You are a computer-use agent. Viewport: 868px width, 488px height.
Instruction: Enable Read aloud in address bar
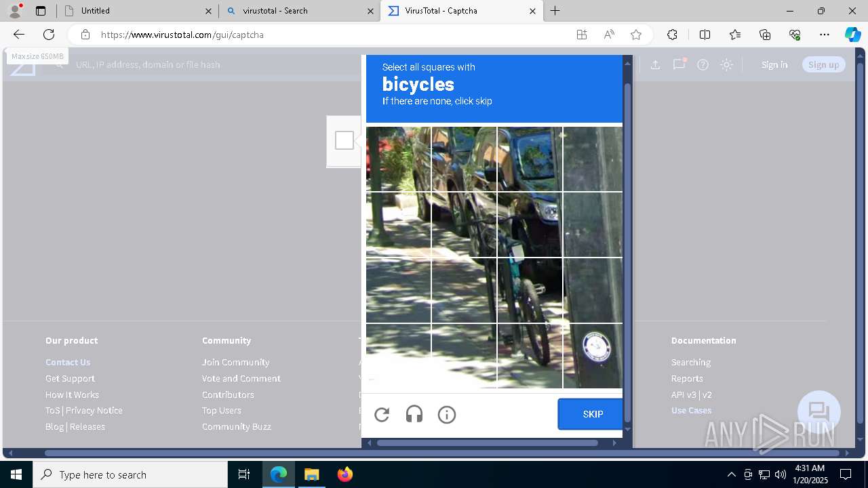pyautogui.click(x=609, y=35)
